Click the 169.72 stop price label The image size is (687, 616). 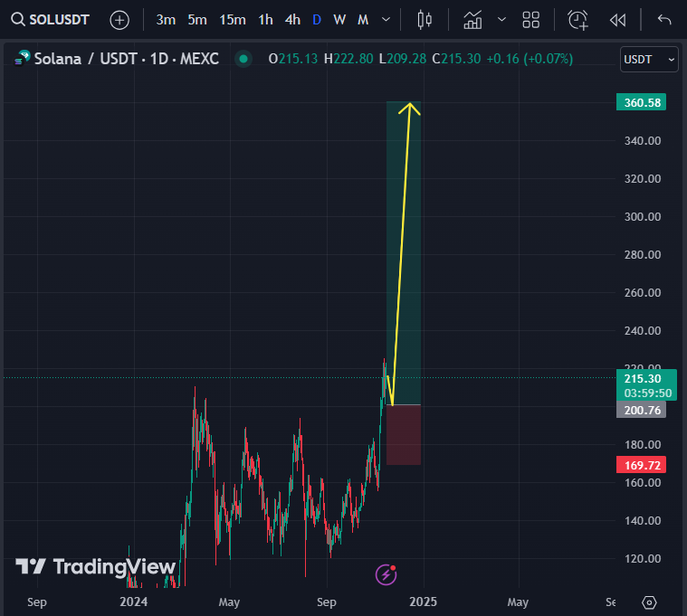(641, 465)
